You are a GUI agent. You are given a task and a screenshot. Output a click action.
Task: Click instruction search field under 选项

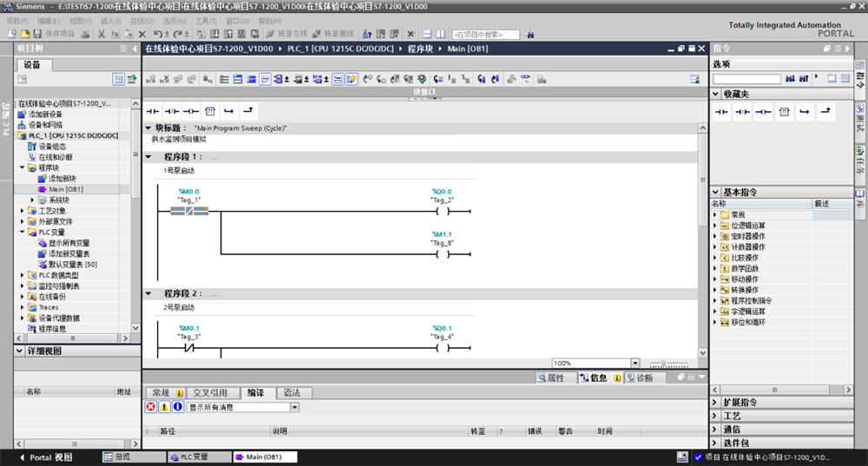[x=746, y=79]
